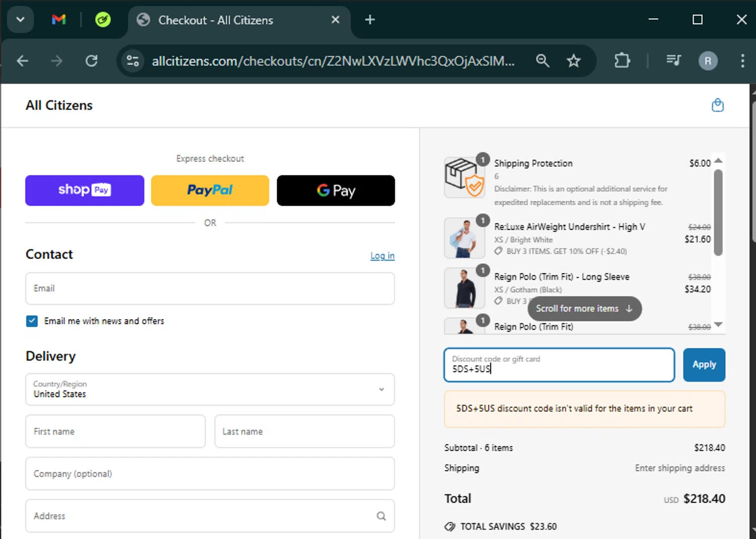This screenshot has height=539, width=756.
Task: Pay with Shop Pay express checkout
Action: [85, 191]
